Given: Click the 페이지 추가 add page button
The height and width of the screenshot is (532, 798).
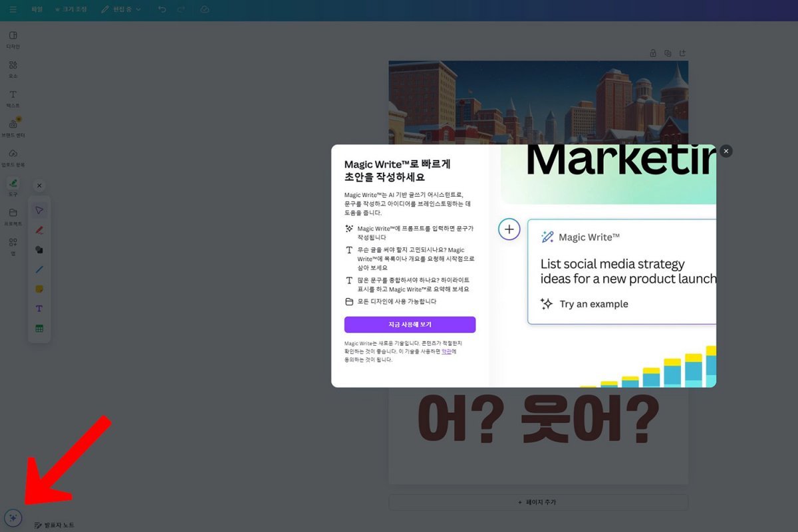Looking at the screenshot, I should [538, 502].
